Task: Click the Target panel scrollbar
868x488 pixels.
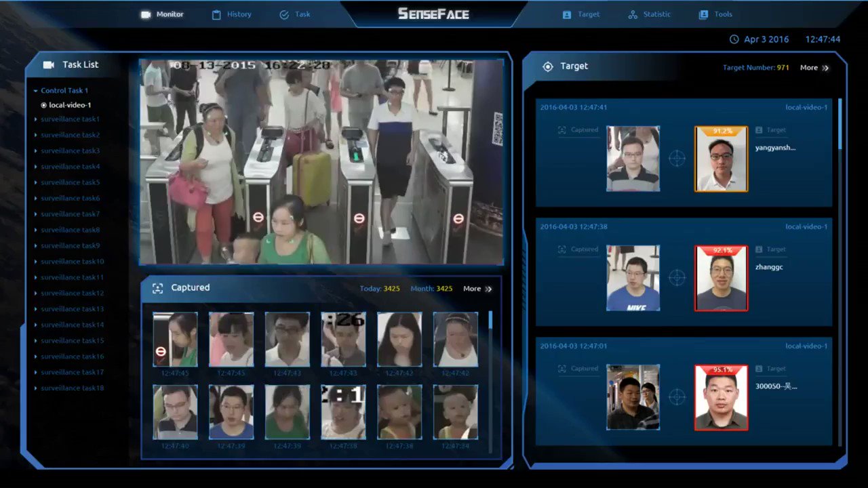Action: pos(840,124)
